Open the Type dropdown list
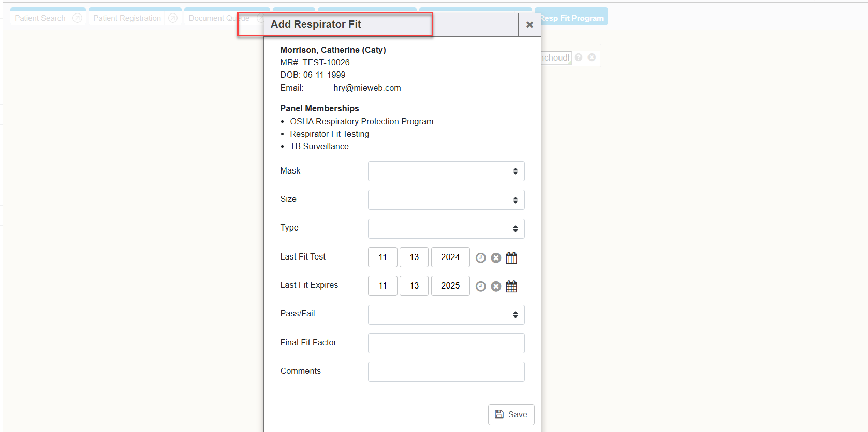The width and height of the screenshot is (868, 432). click(446, 228)
